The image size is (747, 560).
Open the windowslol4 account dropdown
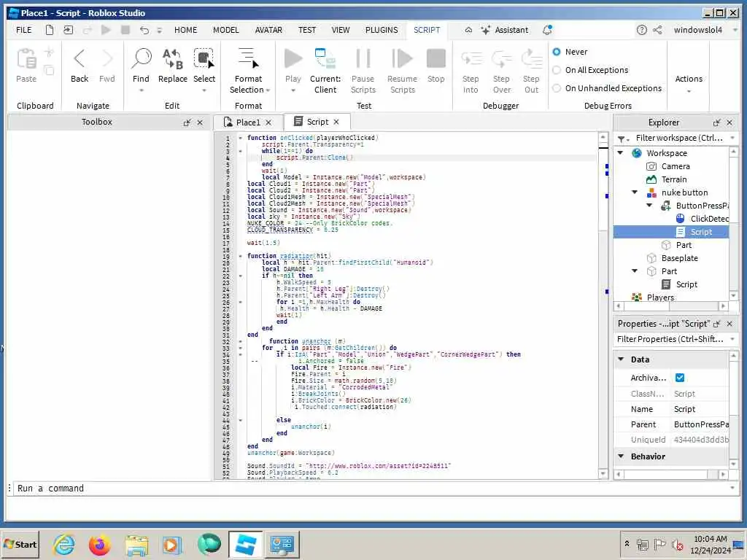(x=735, y=30)
